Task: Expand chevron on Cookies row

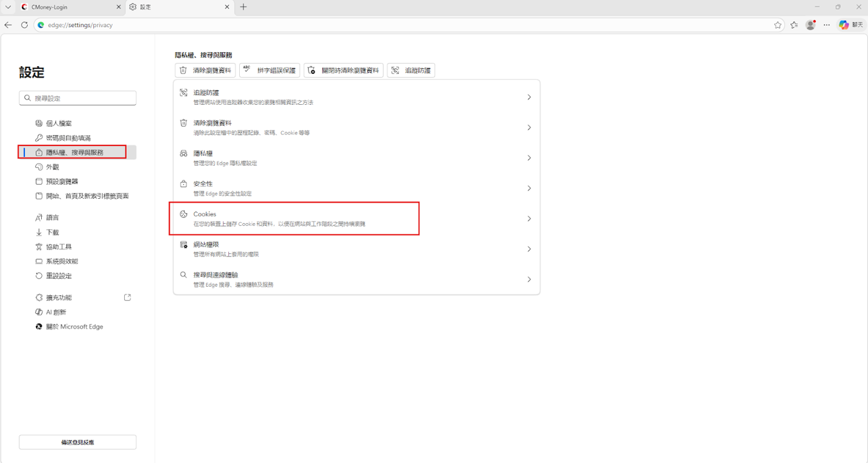Action: 529,219
